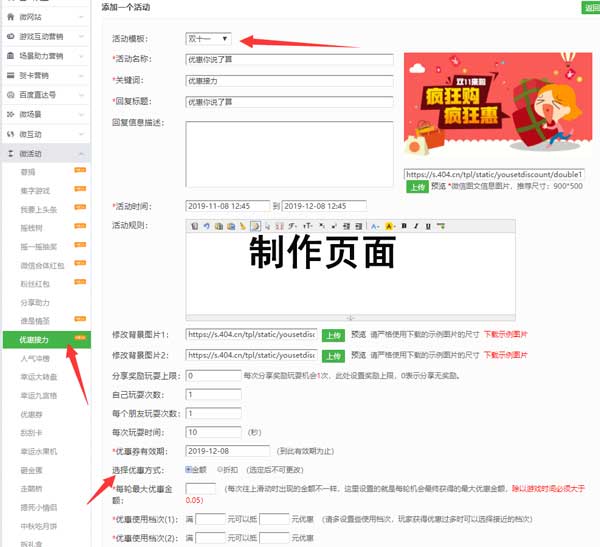The width and height of the screenshot is (600, 547).
Task: Click the activity start time field 2019-11-08
Action: point(228,206)
